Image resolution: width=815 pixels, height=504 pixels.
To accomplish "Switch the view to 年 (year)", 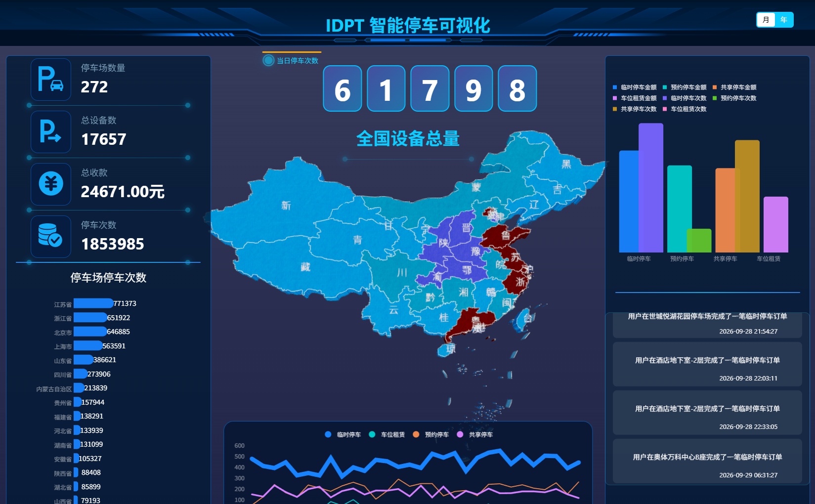I will tap(784, 20).
